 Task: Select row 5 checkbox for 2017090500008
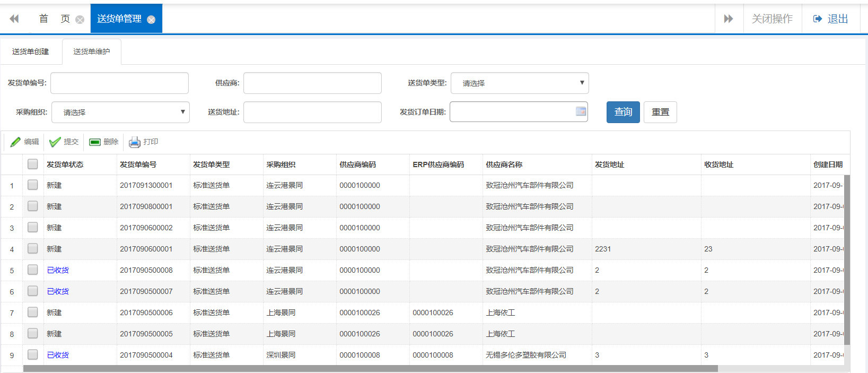(x=33, y=270)
